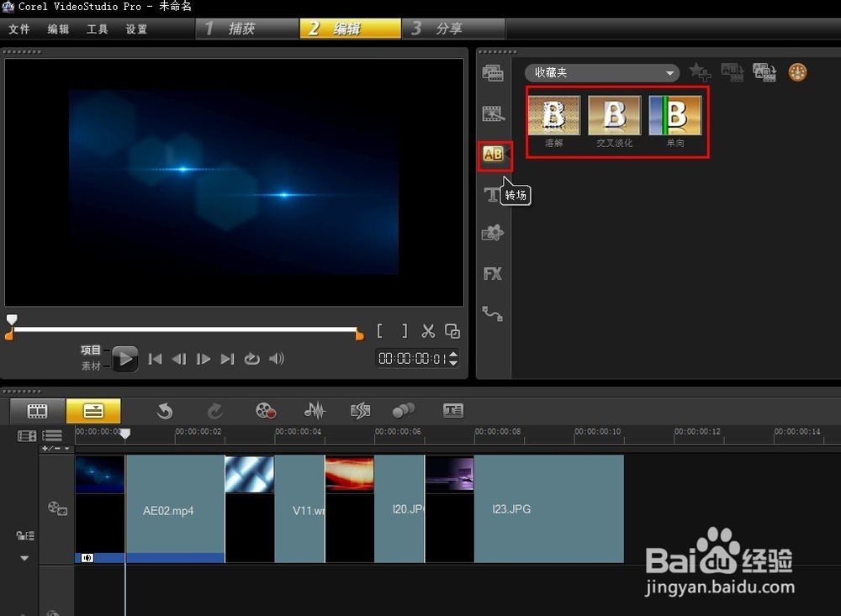Click the orange round options icon in library

click(x=797, y=71)
